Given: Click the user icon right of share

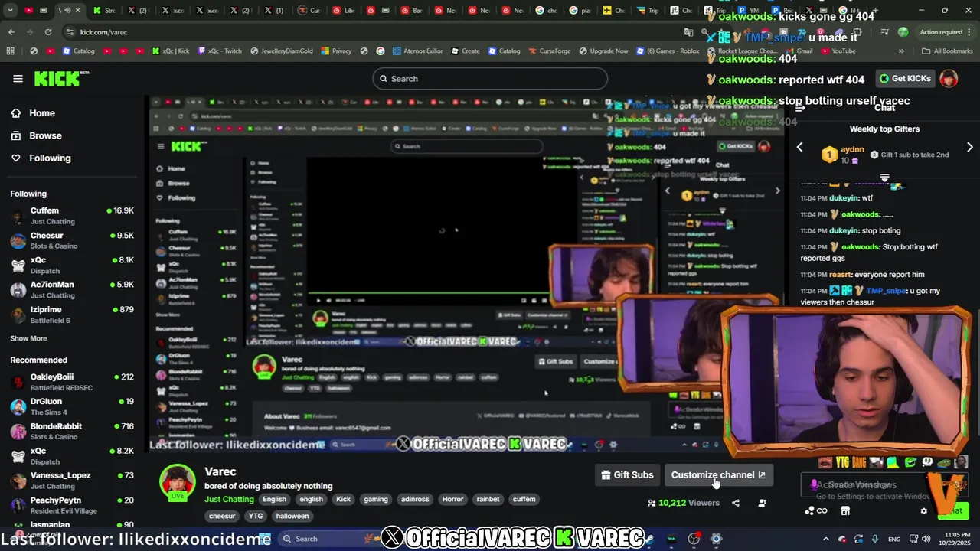Looking at the screenshot, I should tap(762, 503).
